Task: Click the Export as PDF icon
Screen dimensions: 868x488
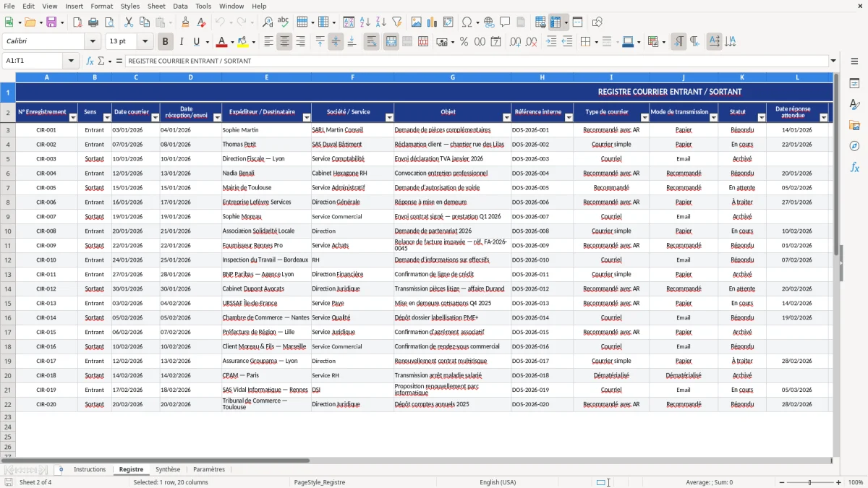Action: pos(77,22)
